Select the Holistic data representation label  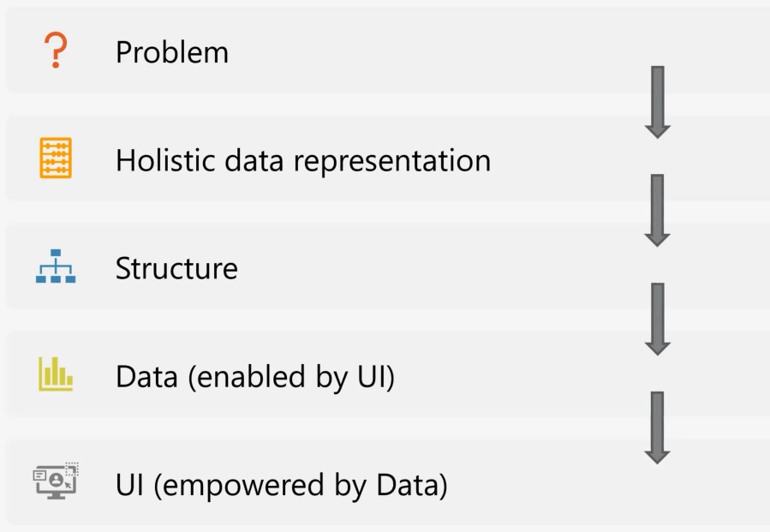303,161
